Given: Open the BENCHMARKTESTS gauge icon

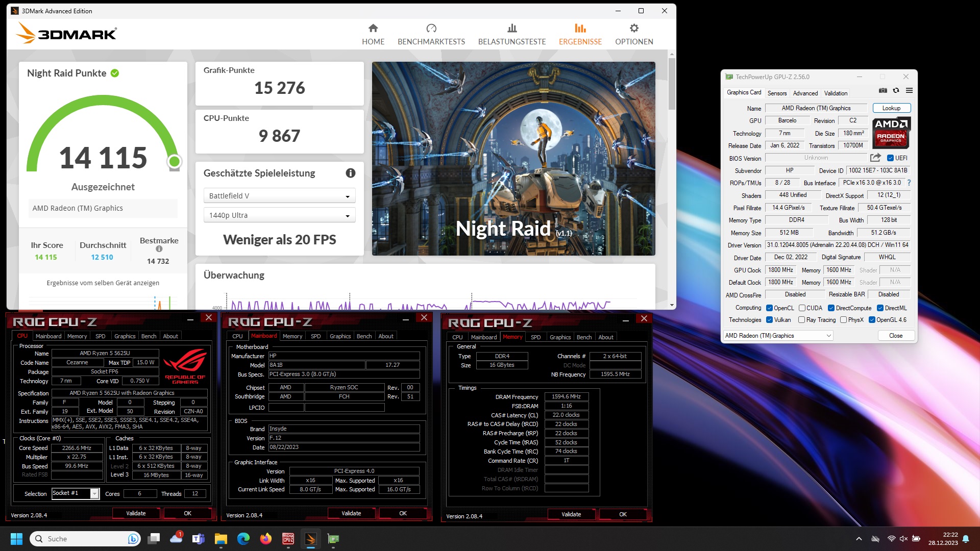Looking at the screenshot, I should (x=431, y=28).
